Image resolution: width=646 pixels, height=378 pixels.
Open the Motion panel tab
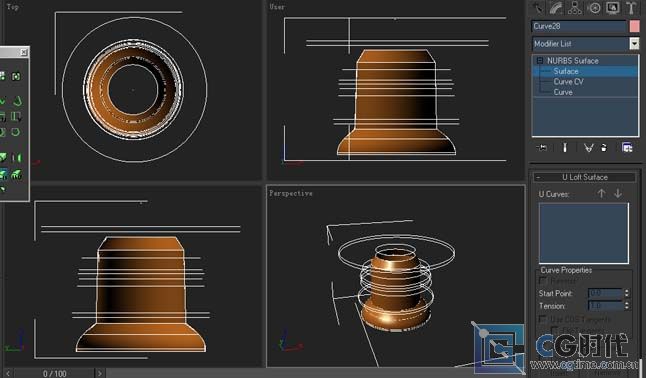tap(594, 8)
